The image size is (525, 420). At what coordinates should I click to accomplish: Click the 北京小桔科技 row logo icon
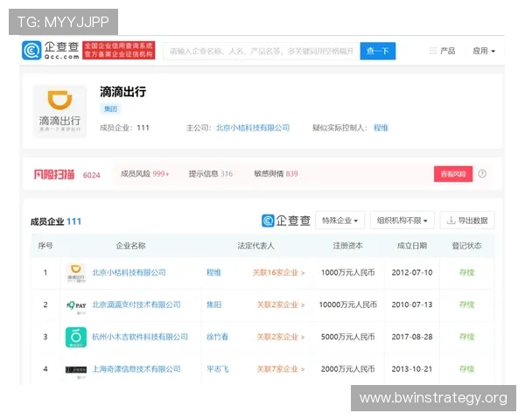75,273
